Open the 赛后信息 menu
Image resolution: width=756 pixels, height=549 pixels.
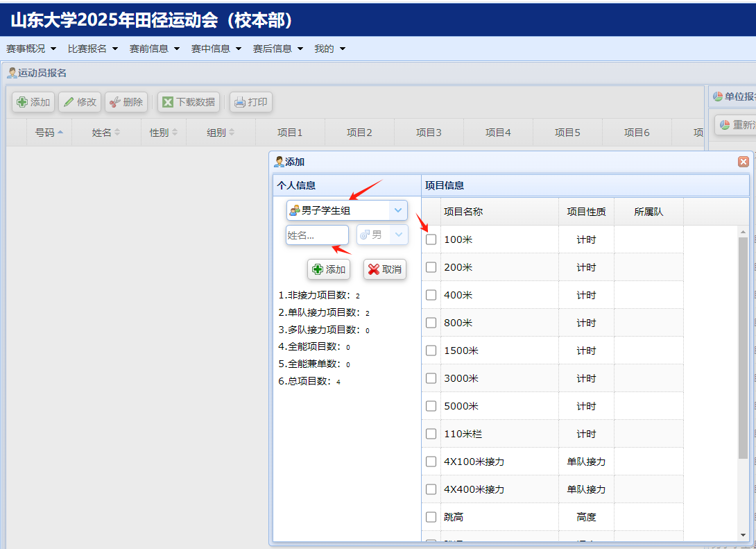[278, 49]
